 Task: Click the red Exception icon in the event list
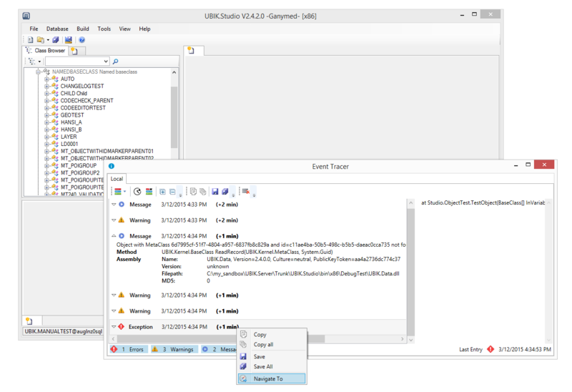click(x=122, y=327)
